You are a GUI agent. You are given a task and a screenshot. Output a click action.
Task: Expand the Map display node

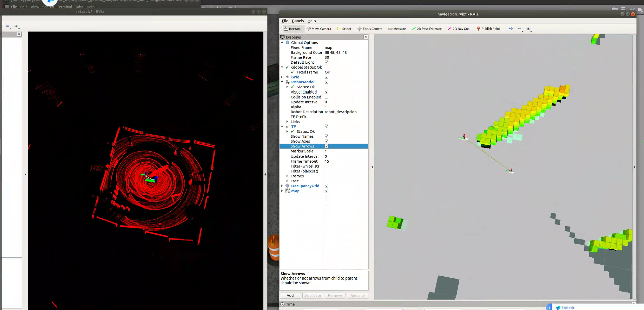(282, 191)
